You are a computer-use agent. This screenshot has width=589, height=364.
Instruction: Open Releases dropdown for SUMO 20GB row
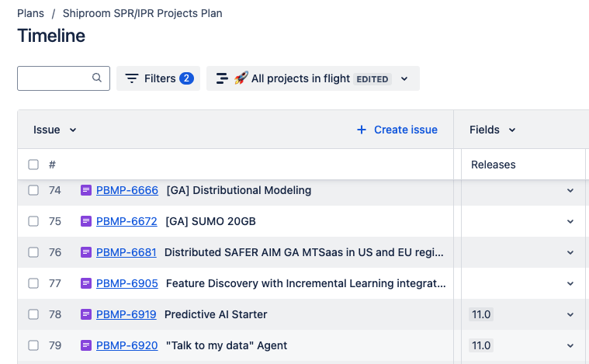tap(570, 222)
